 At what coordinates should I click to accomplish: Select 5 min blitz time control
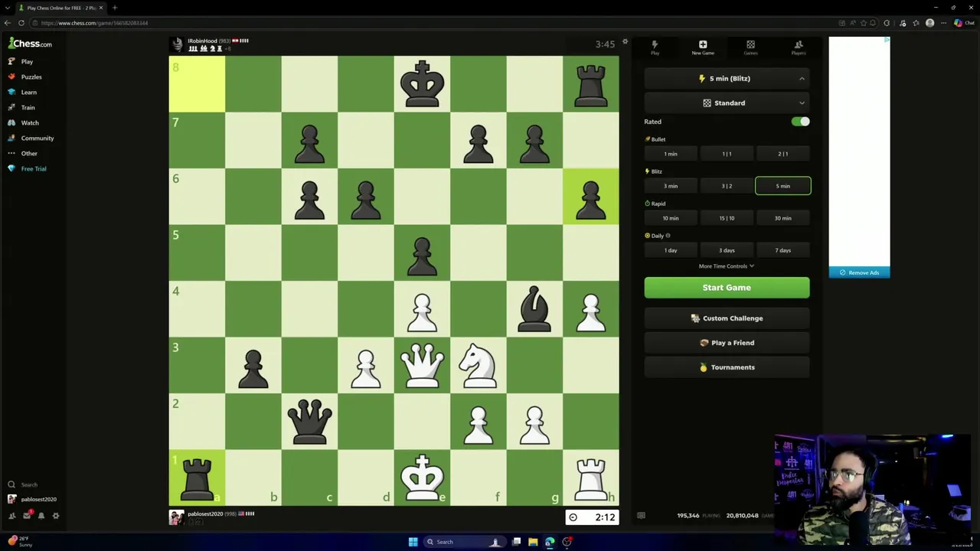click(782, 186)
